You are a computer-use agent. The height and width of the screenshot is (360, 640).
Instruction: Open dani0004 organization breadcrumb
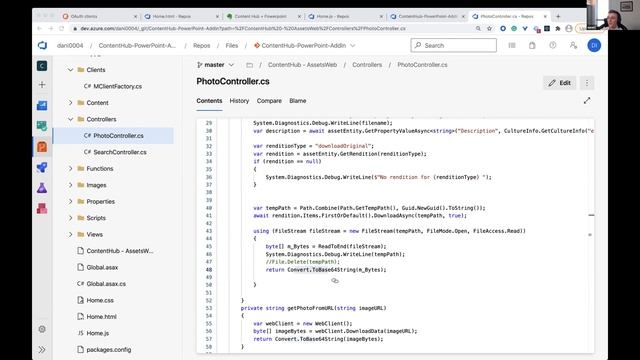tap(70, 45)
